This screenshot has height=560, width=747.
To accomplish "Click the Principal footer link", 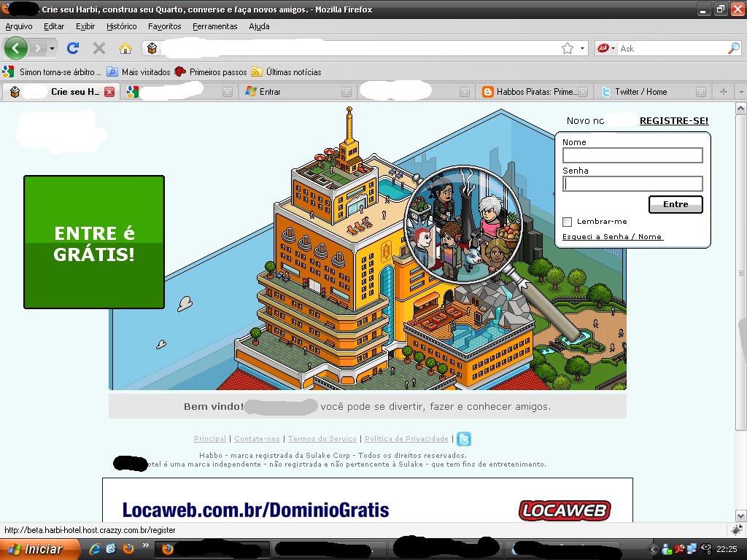I will pos(210,438).
